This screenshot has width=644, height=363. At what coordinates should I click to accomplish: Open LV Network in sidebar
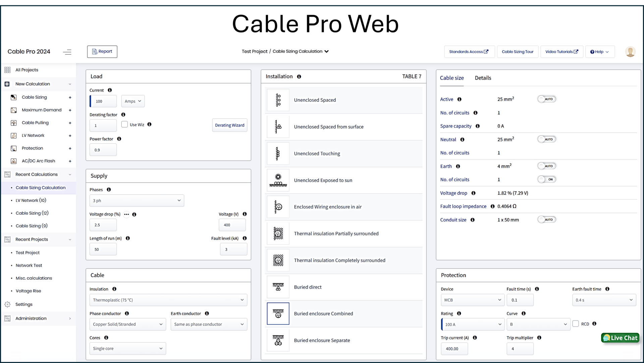point(33,135)
